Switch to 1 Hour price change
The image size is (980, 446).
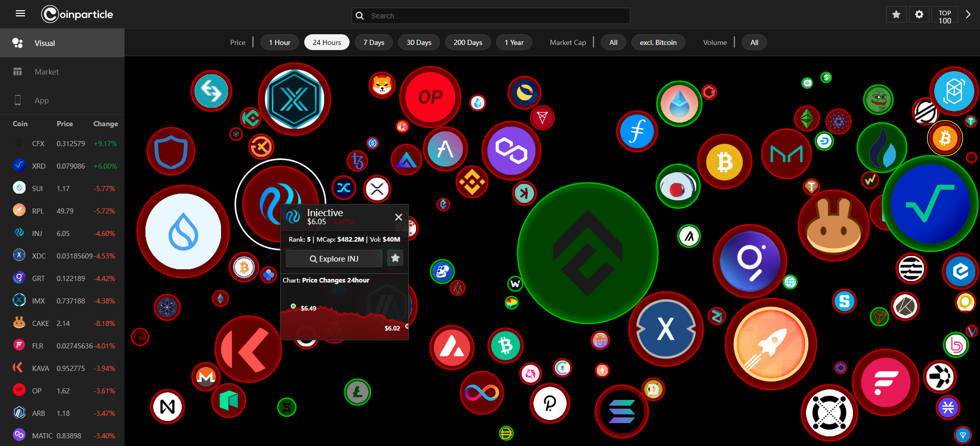280,42
